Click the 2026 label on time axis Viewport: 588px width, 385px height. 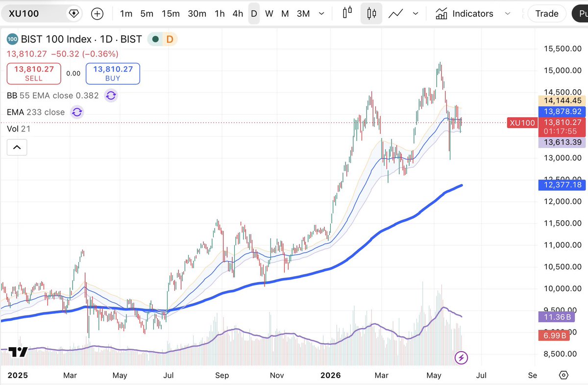(x=331, y=375)
